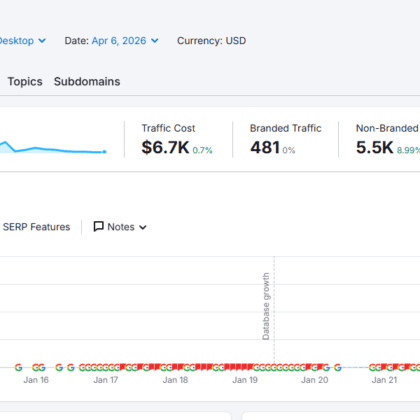This screenshot has width=420, height=420.
Task: Select the SERP Features chart option
Action: tap(36, 227)
